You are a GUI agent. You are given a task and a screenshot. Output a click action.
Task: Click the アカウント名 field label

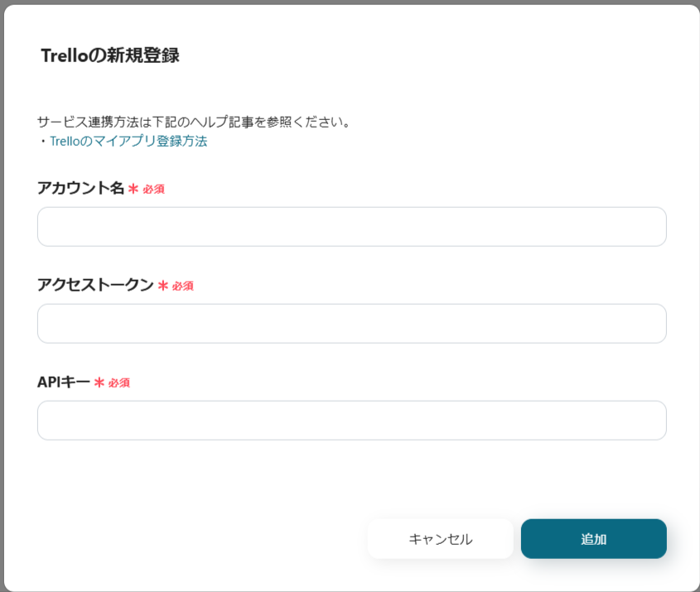pyautogui.click(x=81, y=188)
